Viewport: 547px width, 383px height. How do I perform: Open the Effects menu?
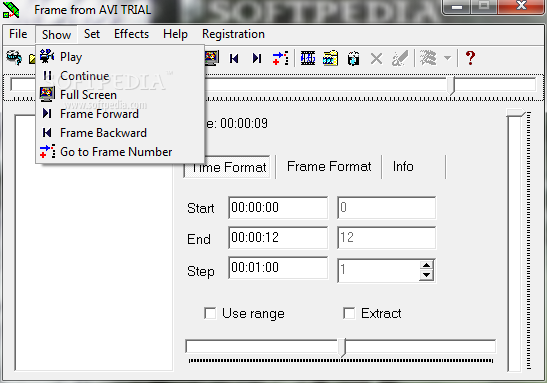click(132, 34)
